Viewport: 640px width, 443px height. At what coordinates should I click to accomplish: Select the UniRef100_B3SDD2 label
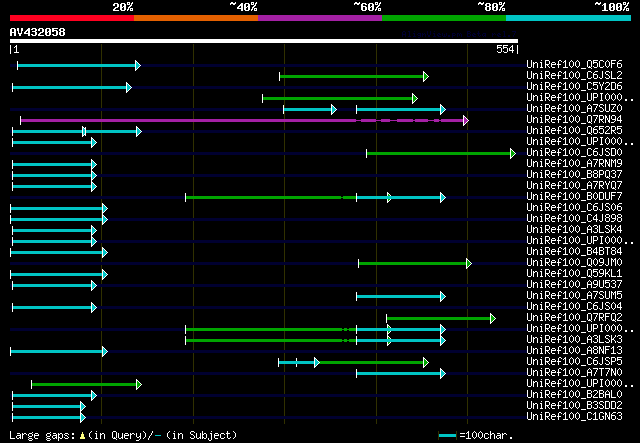(x=574, y=405)
